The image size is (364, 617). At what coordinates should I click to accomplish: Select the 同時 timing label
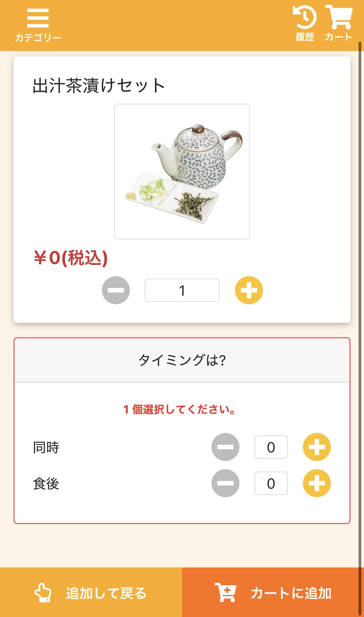pyautogui.click(x=46, y=447)
